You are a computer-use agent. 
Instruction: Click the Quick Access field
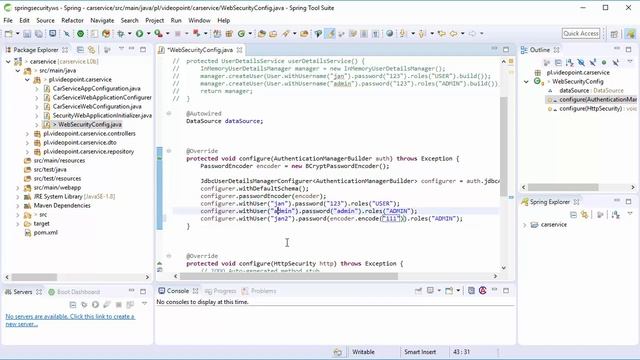click(581, 33)
